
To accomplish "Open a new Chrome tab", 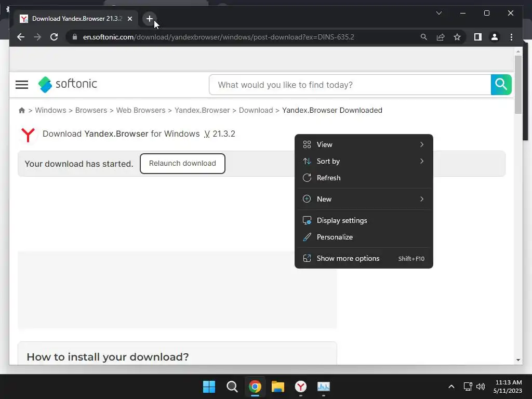I will pos(149,19).
